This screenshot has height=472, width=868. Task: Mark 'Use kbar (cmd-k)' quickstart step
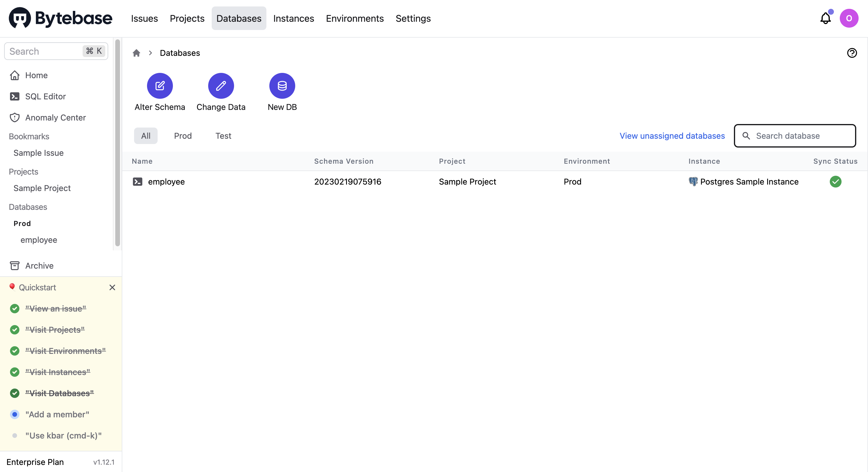(x=63, y=436)
